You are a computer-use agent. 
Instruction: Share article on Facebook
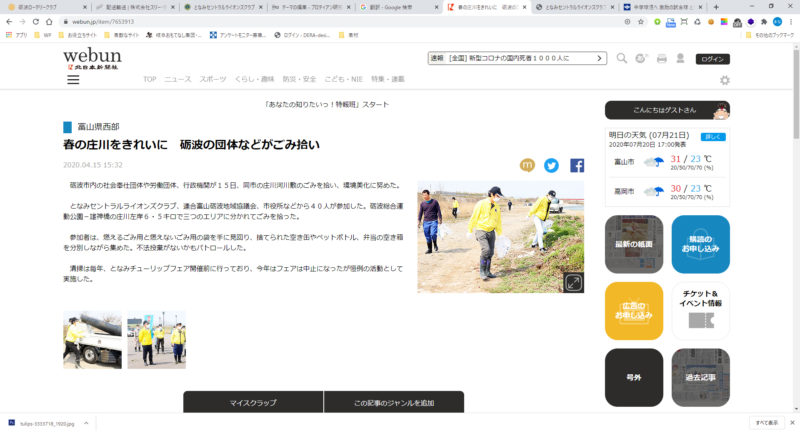(x=577, y=165)
